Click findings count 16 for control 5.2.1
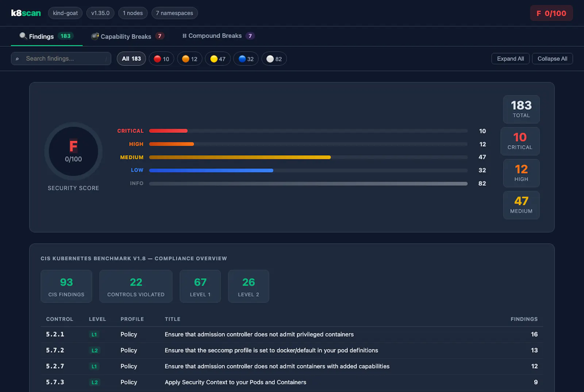Viewport: 584px width, 392px height. click(x=534, y=334)
